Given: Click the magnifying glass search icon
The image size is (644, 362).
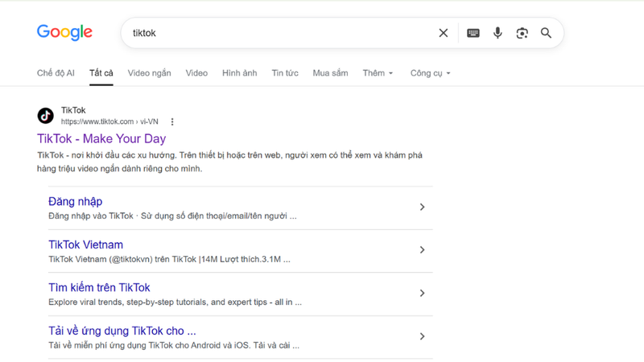Looking at the screenshot, I should [546, 33].
